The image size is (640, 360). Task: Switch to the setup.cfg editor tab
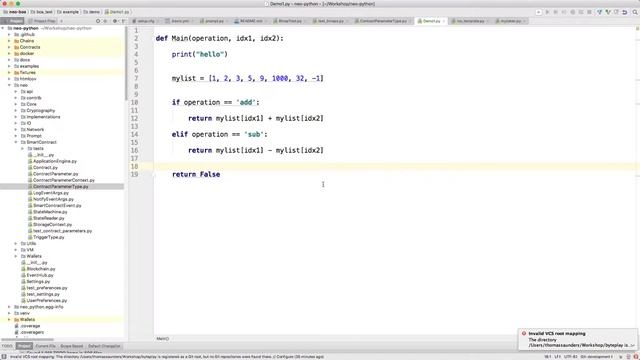tap(145, 21)
